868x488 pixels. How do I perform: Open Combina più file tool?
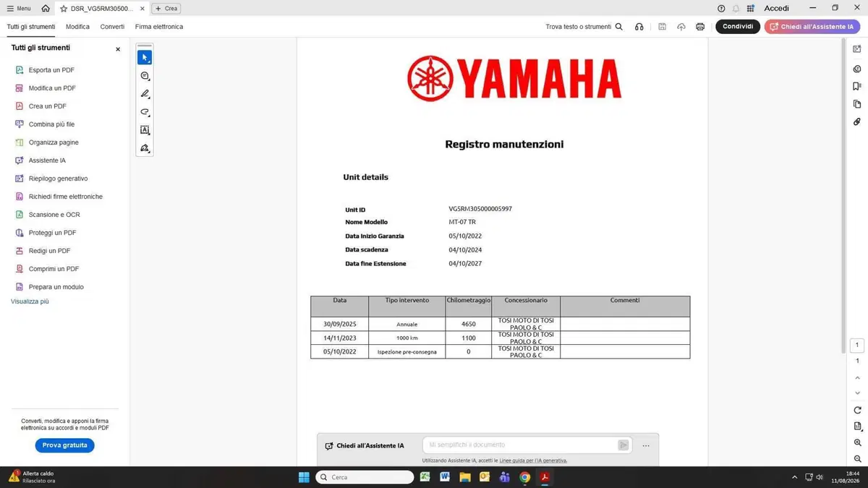[51, 124]
